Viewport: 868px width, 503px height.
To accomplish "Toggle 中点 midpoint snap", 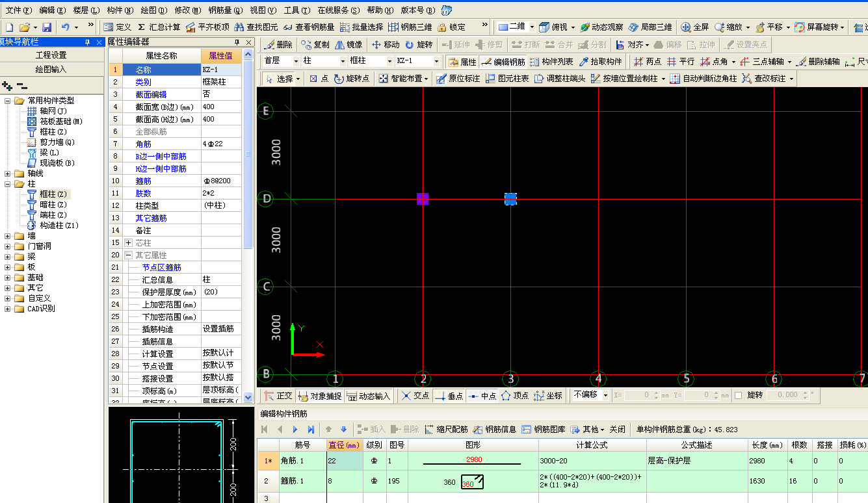I will (x=482, y=395).
